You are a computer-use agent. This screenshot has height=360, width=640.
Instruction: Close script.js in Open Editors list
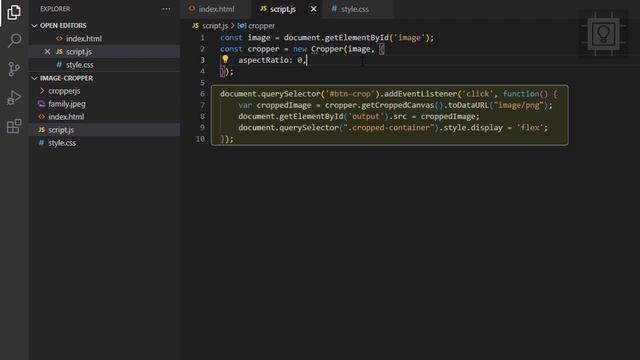[47, 52]
